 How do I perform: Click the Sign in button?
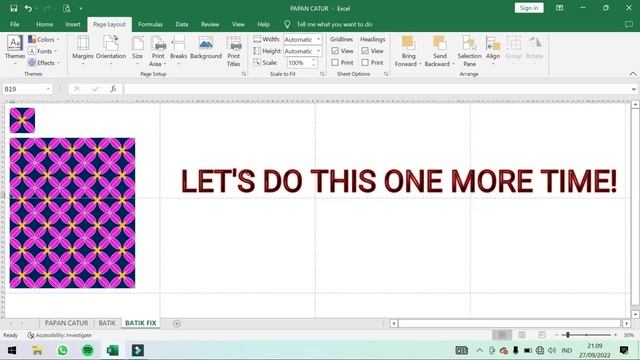pyautogui.click(x=529, y=8)
